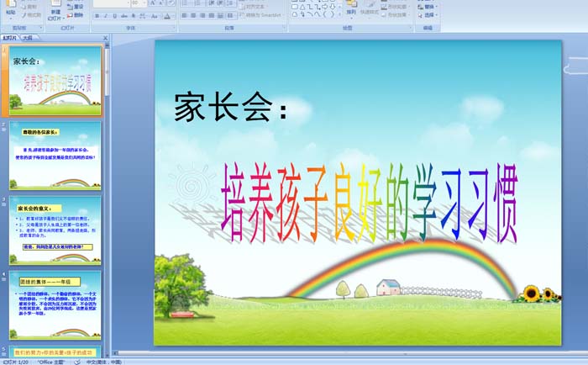This screenshot has height=365, width=588.
Task: Open Change Case (Aa) menu
Action: coord(155,16)
